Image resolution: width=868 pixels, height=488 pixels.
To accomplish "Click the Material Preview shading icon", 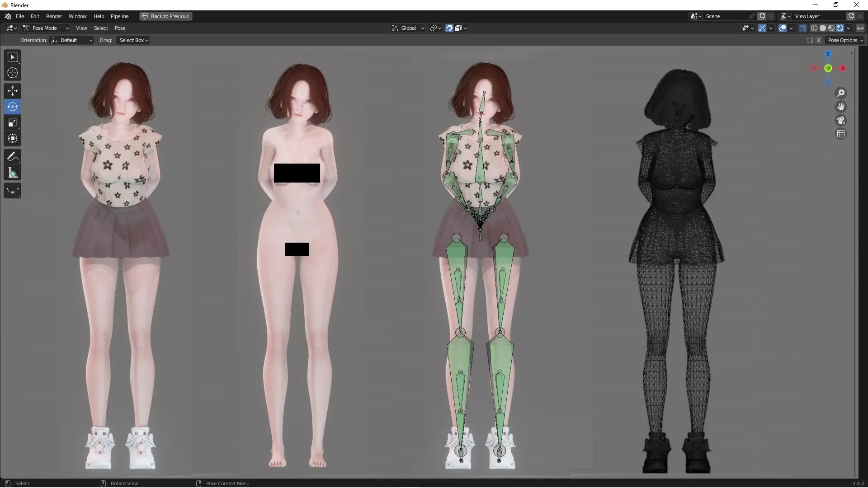I will 830,28.
